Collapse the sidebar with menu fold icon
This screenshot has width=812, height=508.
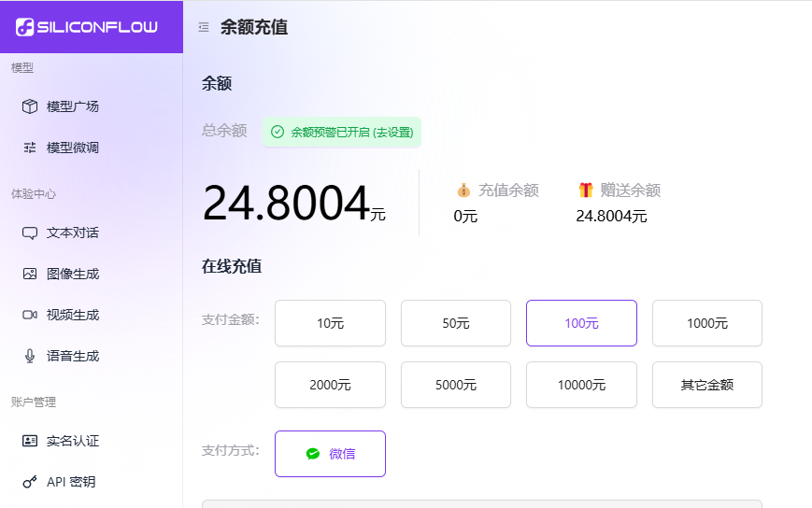point(204,28)
